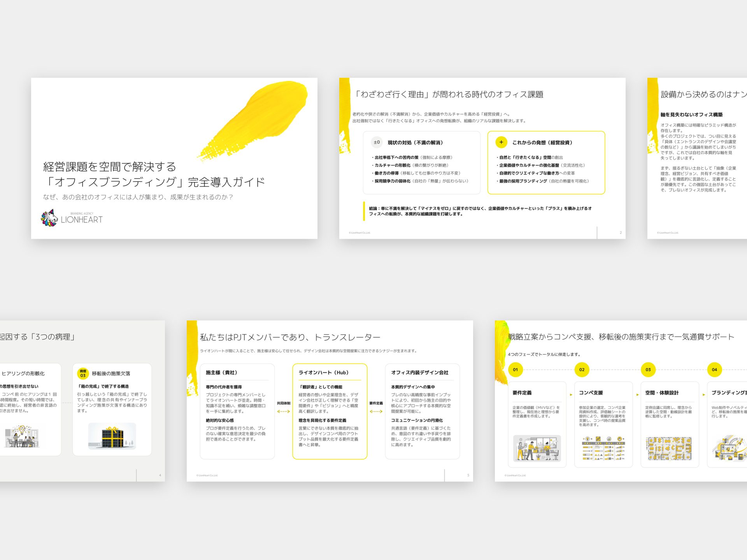Click the heading 専門の代弁者を獲得

pyautogui.click(x=224, y=387)
